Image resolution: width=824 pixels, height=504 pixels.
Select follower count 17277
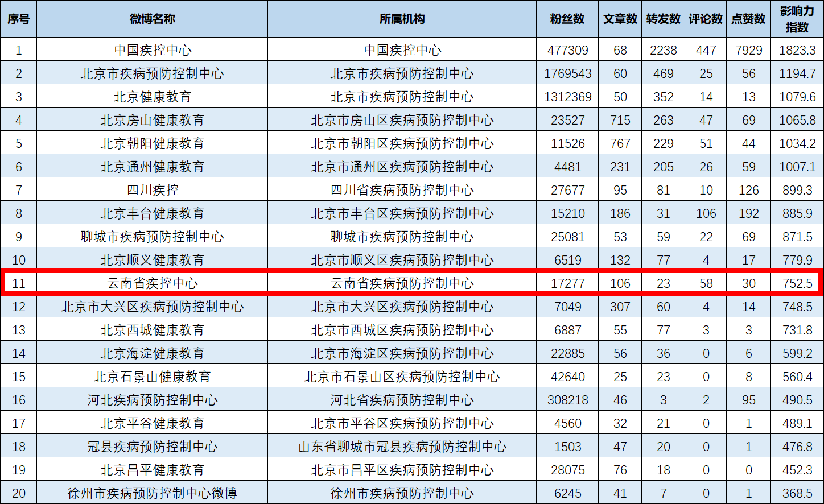click(567, 283)
